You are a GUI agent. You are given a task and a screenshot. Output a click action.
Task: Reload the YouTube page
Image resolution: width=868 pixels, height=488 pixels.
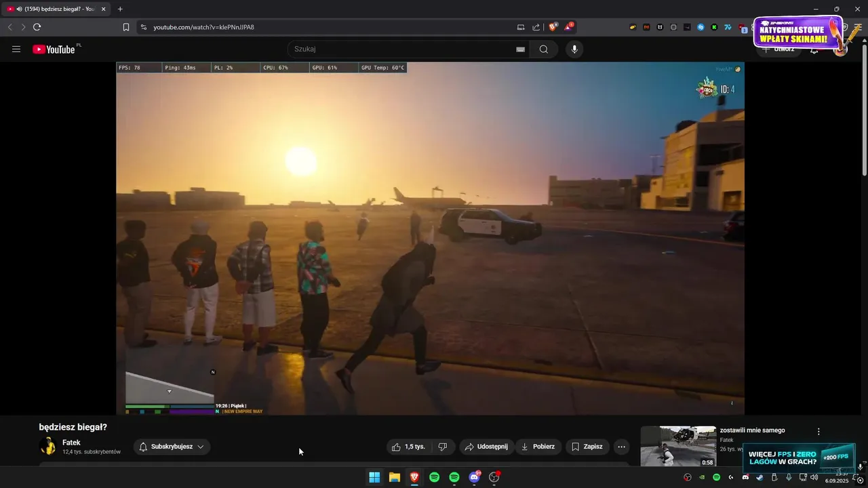(x=37, y=27)
